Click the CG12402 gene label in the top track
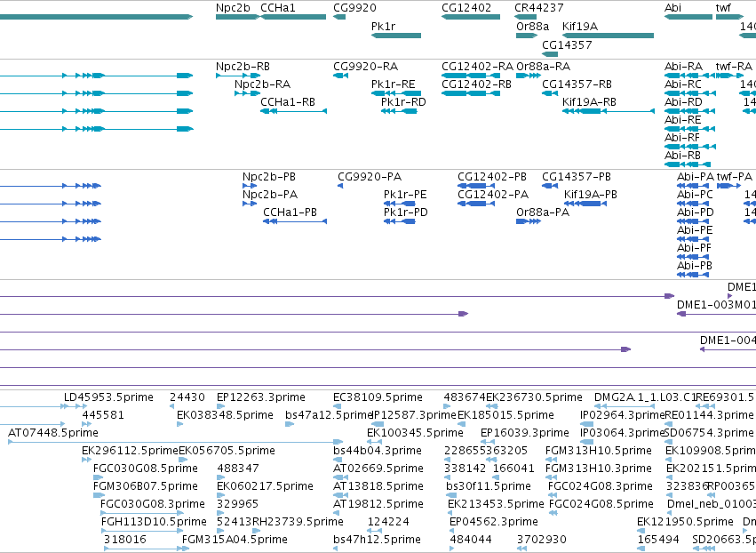The height and width of the screenshot is (553, 756). coord(466,8)
